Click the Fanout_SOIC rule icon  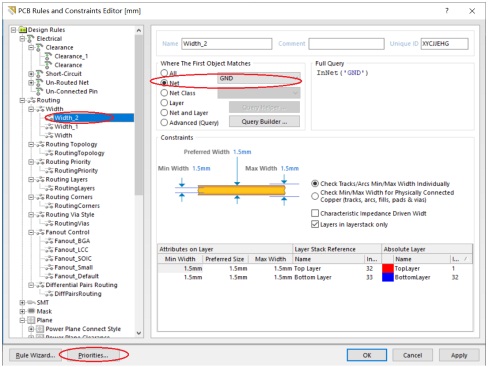pyautogui.click(x=49, y=259)
